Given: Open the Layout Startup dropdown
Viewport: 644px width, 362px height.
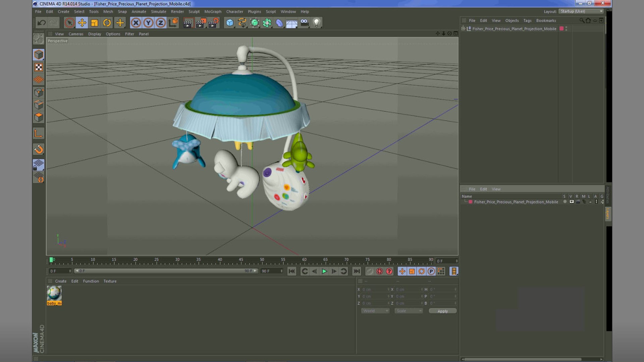Looking at the screenshot, I should point(582,11).
